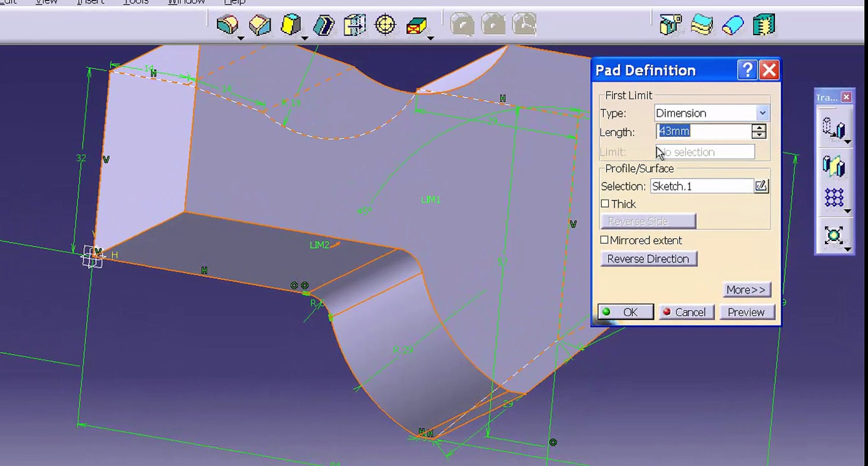Expand the arrow under the Edge Fillet icon
The height and width of the screenshot is (466, 868).
pyautogui.click(x=241, y=39)
